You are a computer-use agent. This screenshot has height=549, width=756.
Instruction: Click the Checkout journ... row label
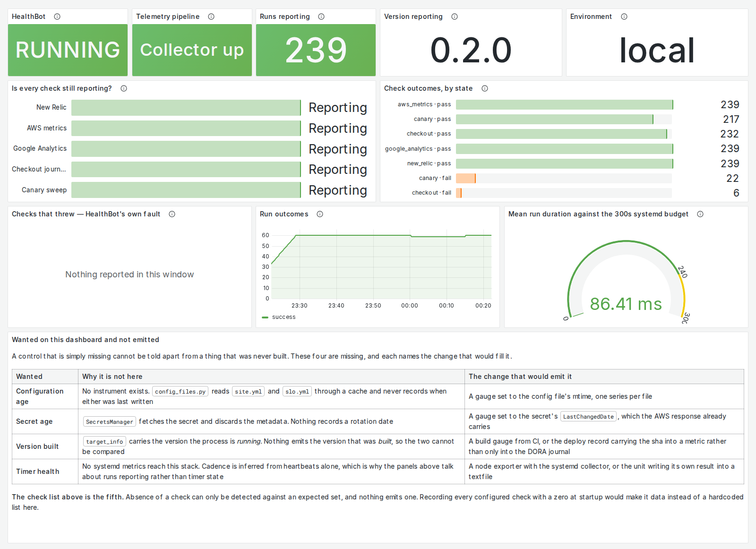pyautogui.click(x=39, y=169)
